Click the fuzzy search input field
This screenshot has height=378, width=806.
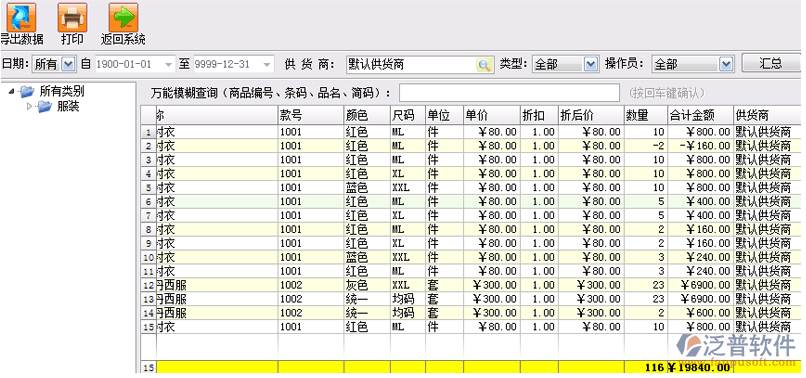[509, 93]
